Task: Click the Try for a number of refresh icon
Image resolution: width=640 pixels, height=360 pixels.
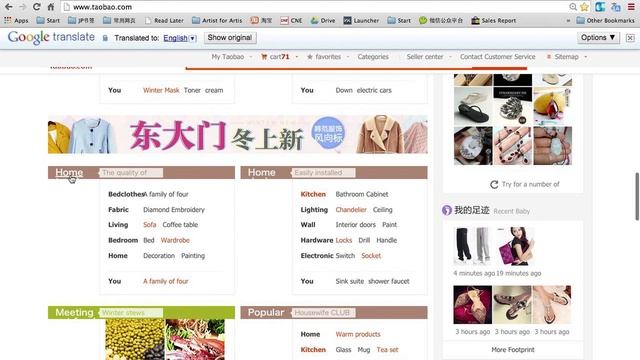Action: [x=494, y=184]
